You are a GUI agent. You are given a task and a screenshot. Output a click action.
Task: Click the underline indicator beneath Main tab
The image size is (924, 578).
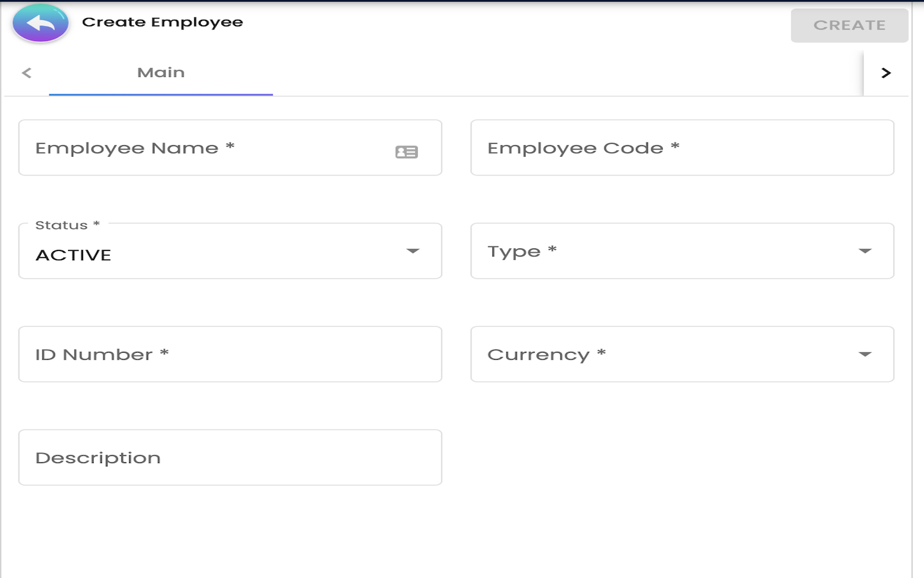click(x=160, y=94)
